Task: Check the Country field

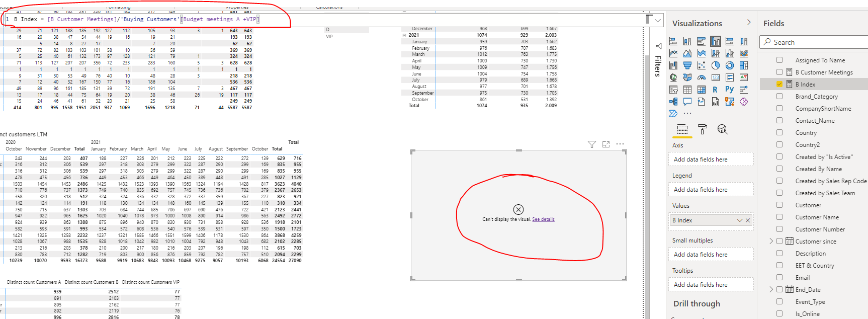Action: pyautogui.click(x=779, y=132)
